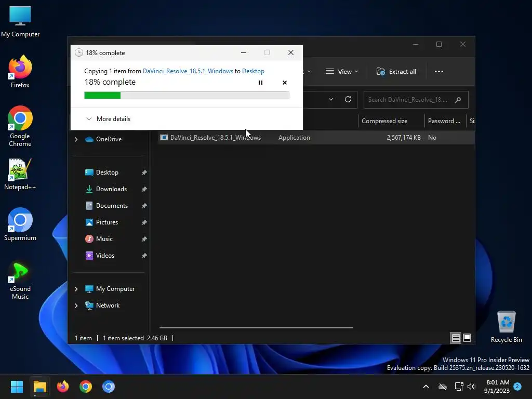Switch to Details view layout icon

coord(456,338)
